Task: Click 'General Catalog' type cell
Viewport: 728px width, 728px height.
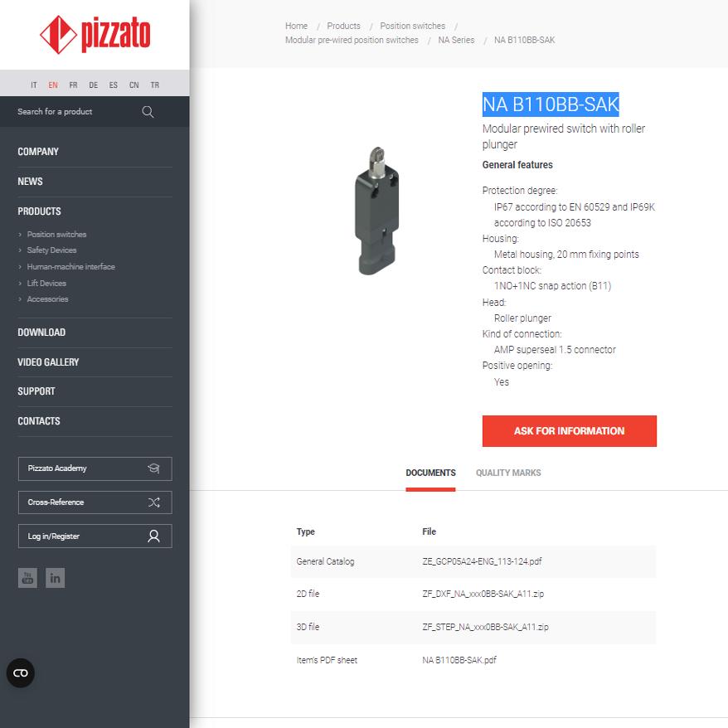Action: (x=326, y=562)
